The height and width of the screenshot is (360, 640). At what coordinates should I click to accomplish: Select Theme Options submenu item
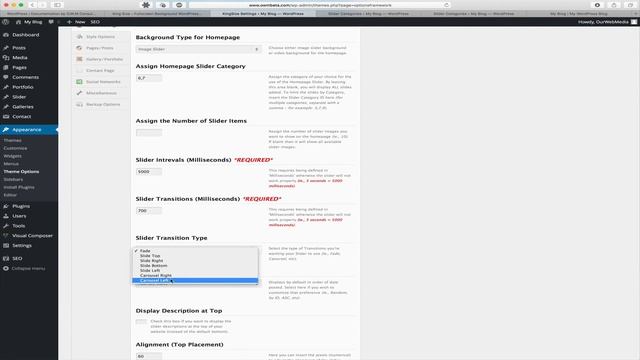point(21,171)
